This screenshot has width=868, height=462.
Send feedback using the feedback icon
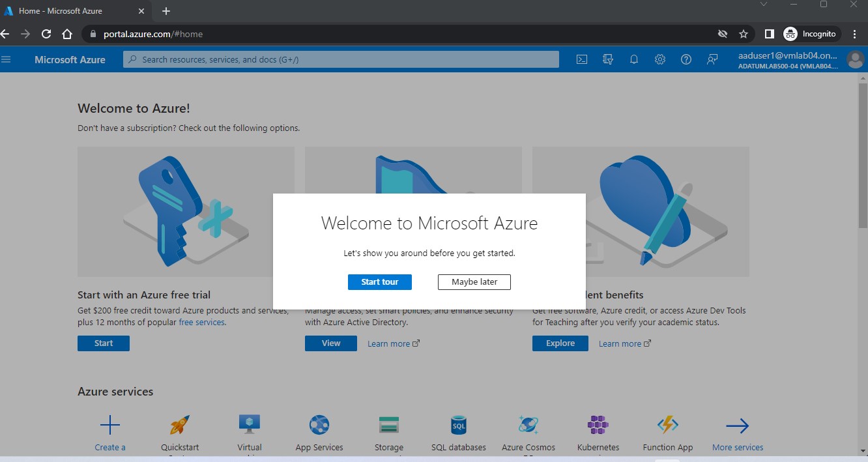click(x=712, y=59)
